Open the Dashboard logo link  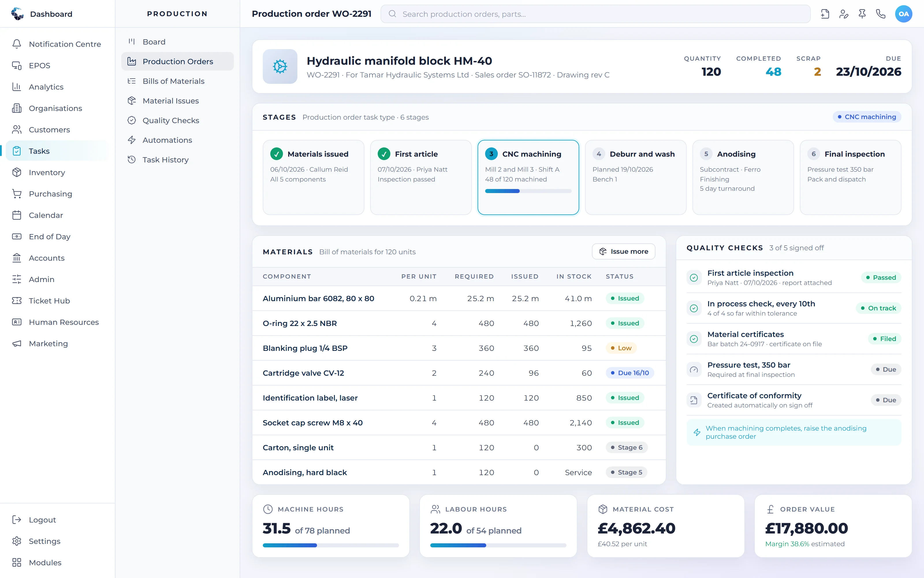pos(42,14)
